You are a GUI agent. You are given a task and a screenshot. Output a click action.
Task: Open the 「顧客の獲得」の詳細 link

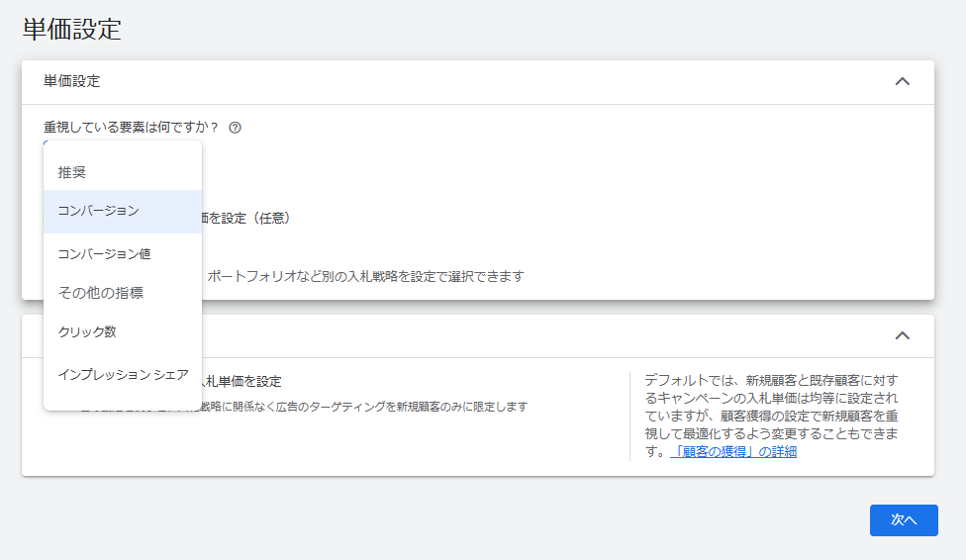733,451
